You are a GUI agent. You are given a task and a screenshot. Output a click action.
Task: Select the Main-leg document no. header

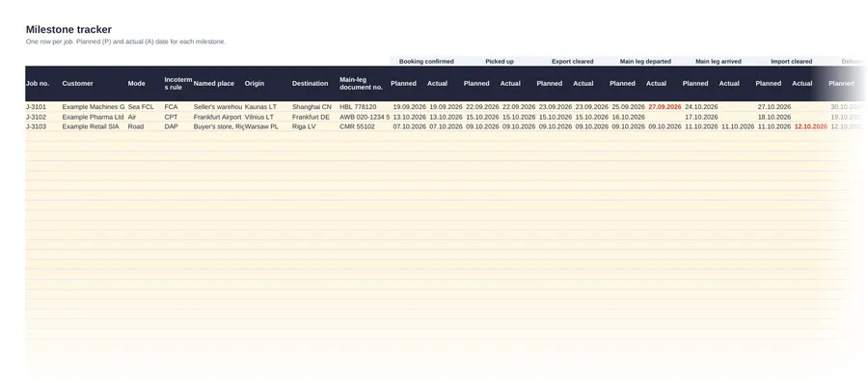[x=361, y=84]
